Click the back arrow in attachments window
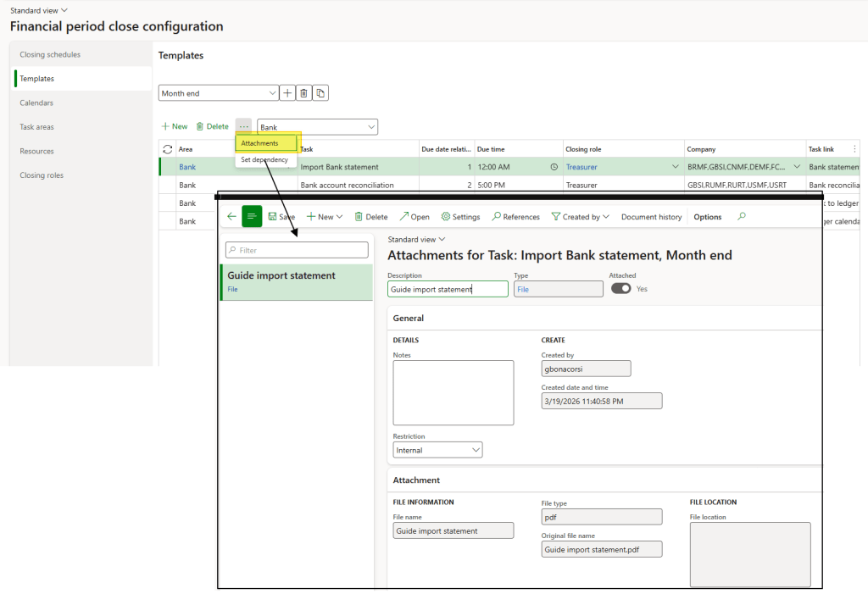This screenshot has width=868, height=605. coord(231,217)
